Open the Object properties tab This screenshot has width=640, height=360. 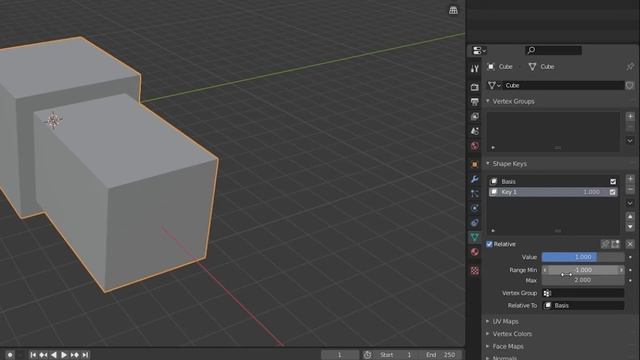pyautogui.click(x=474, y=164)
